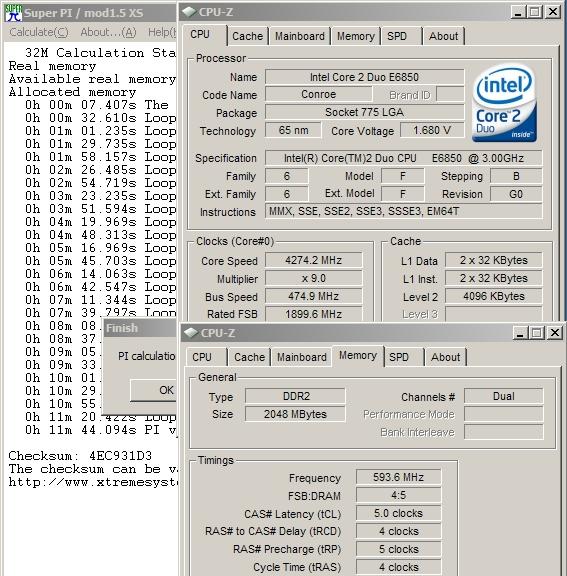567x576 pixels.
Task: Click the Specification field E6850 @ 3.00GHz
Action: click(404, 158)
